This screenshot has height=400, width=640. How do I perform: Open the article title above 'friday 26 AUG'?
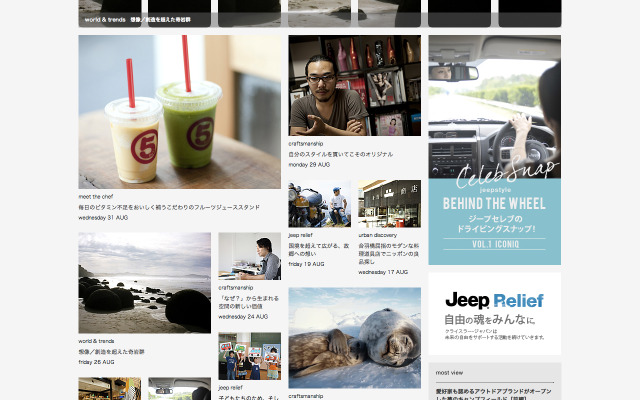point(111,352)
